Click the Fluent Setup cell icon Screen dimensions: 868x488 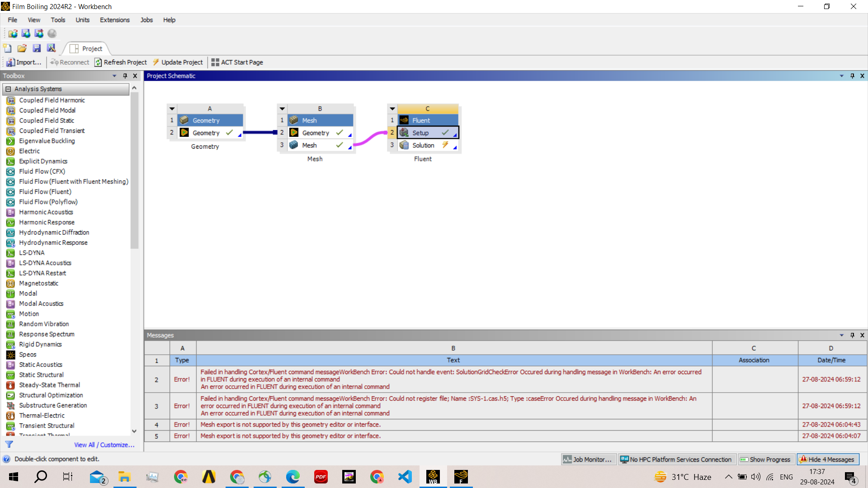(x=404, y=133)
